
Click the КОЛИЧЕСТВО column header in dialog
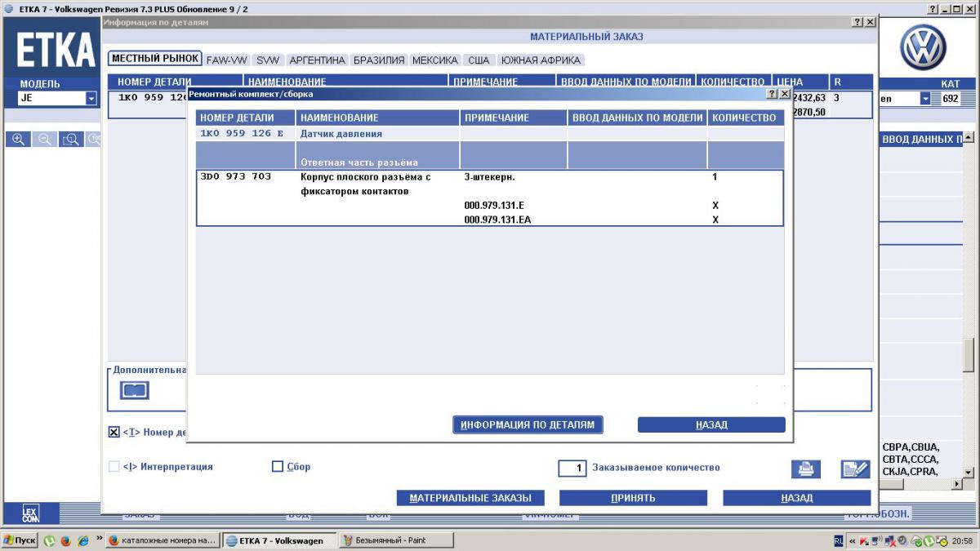pos(746,118)
